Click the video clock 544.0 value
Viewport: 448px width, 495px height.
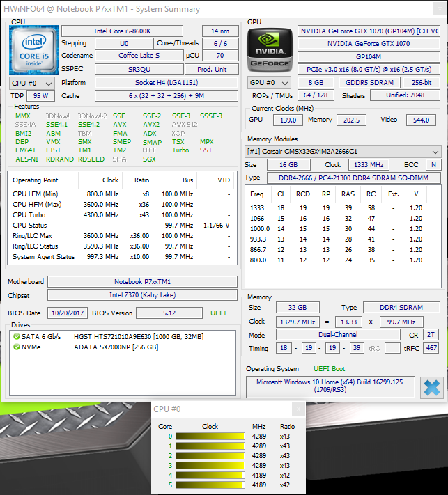tap(421, 120)
